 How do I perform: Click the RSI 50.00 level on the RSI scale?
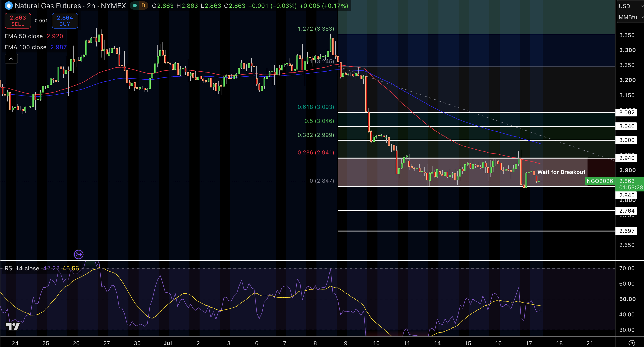pos(627,299)
